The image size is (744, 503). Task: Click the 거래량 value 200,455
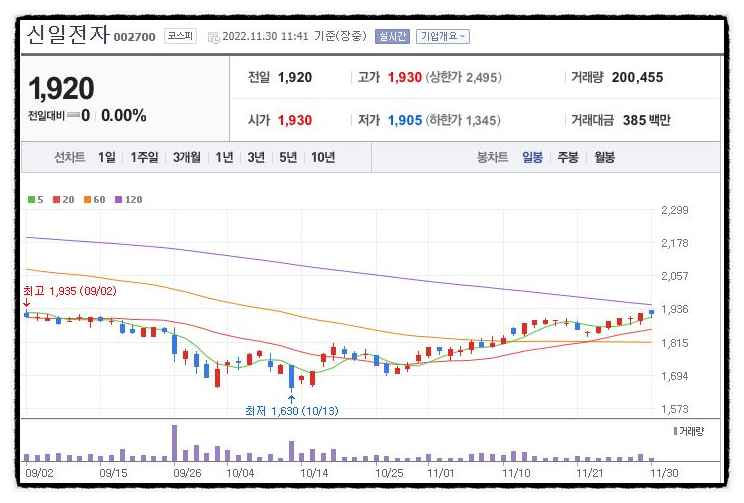click(637, 77)
